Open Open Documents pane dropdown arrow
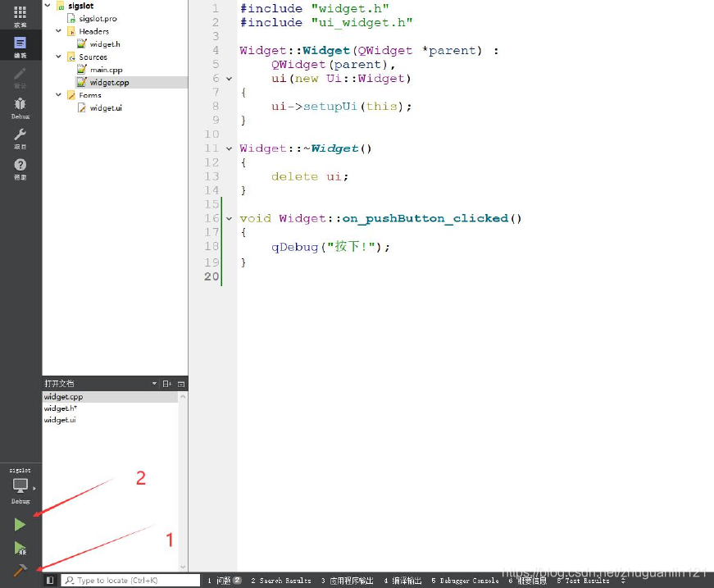The height and width of the screenshot is (588, 714). tap(154, 384)
